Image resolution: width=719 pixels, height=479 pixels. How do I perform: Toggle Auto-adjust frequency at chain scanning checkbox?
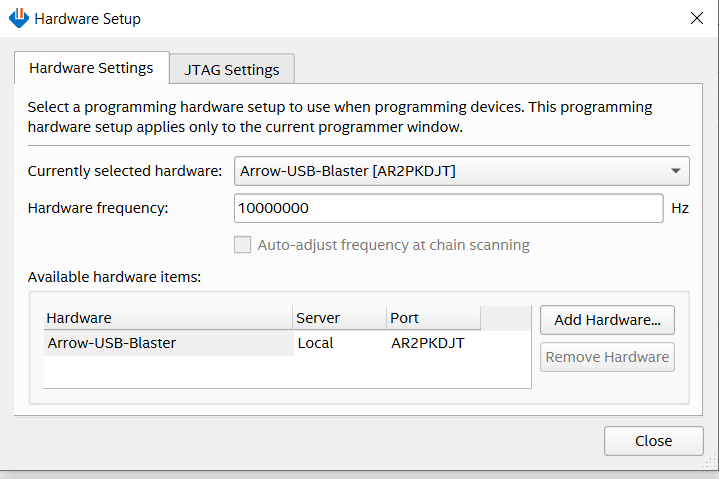(242, 245)
